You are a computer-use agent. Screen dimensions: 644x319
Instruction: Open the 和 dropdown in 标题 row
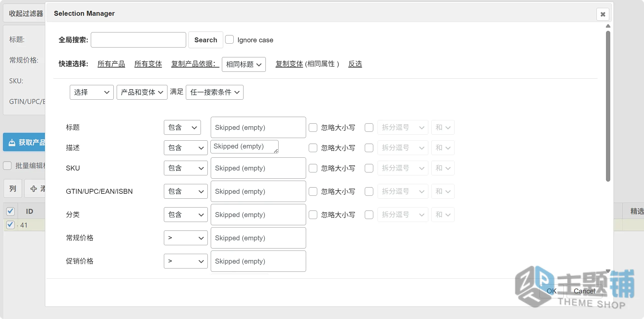(443, 128)
